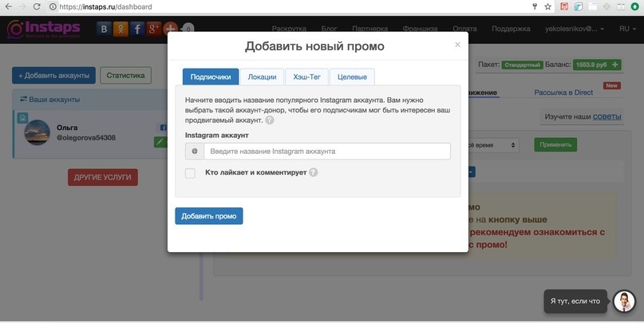The image size is (644, 323).
Task: Click the browser address bar URL
Action: [105, 6]
